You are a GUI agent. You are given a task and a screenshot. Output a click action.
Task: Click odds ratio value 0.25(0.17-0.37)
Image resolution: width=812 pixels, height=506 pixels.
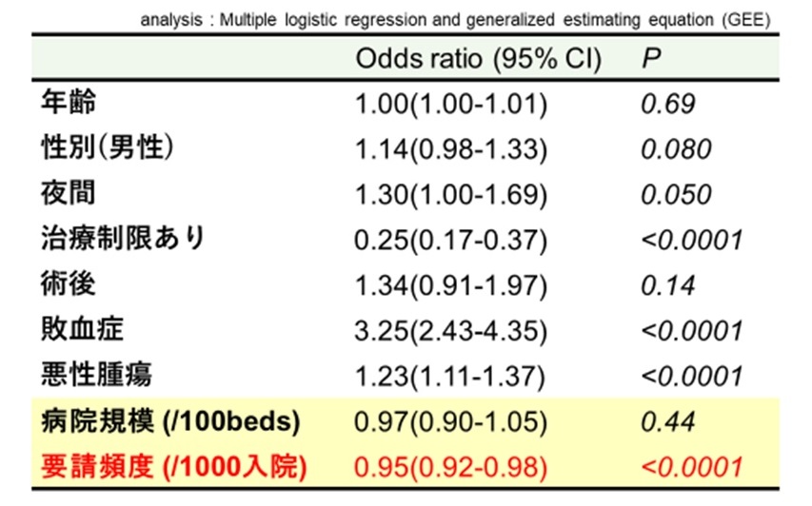tap(450, 240)
